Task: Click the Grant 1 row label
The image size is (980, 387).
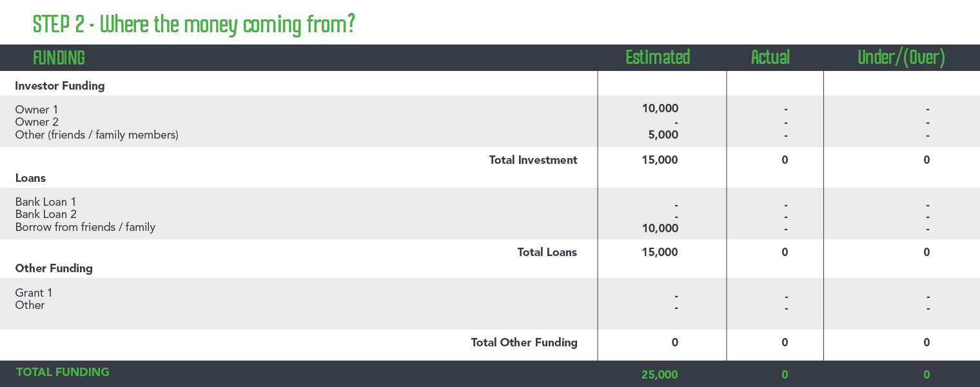Action: click(34, 293)
